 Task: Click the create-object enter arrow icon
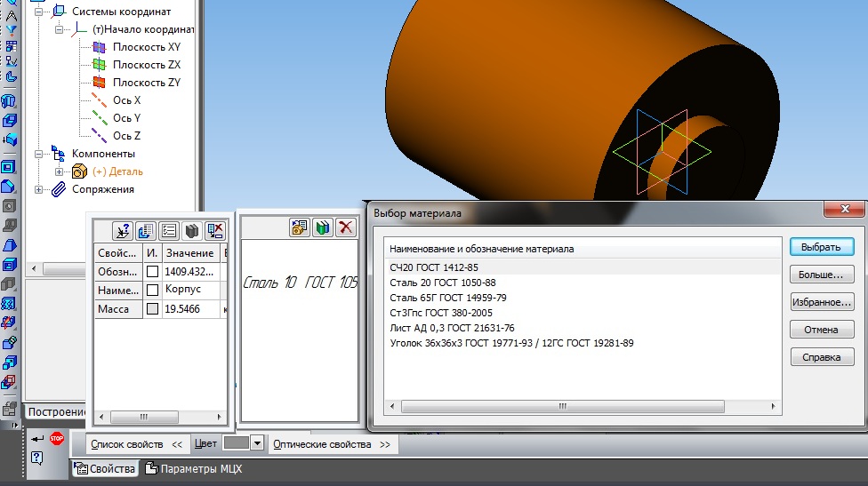[x=37, y=439]
